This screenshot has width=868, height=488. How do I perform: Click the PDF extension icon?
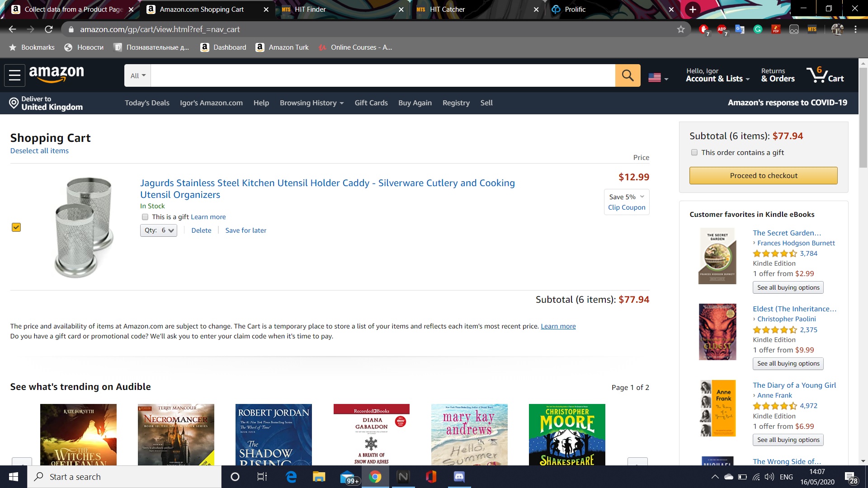(x=776, y=29)
